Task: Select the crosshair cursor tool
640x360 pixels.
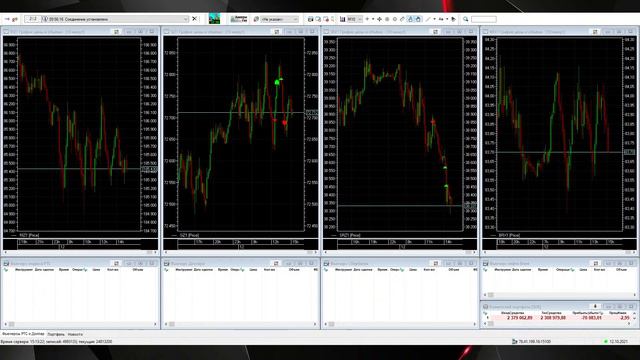Action: click(380, 19)
